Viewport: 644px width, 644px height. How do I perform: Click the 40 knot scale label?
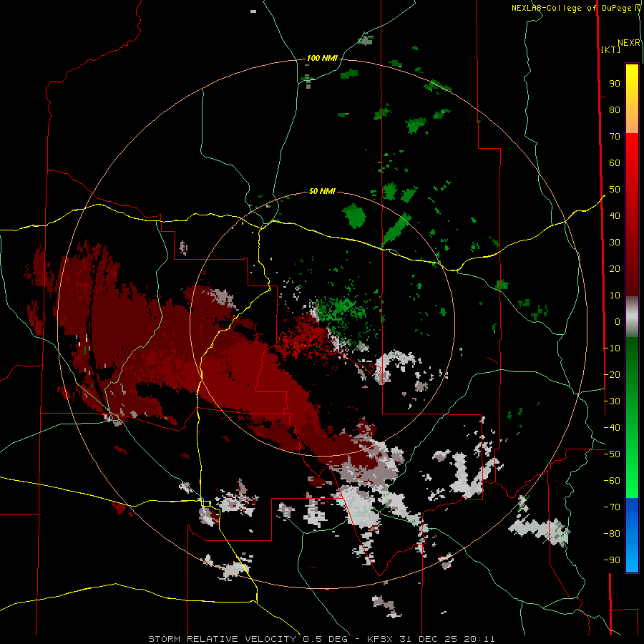pyautogui.click(x=615, y=215)
